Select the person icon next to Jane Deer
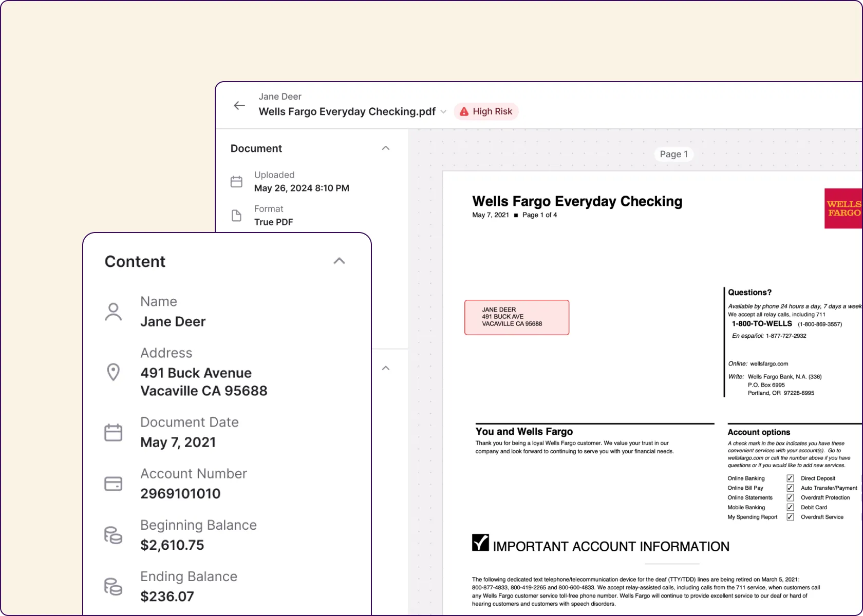 113,311
